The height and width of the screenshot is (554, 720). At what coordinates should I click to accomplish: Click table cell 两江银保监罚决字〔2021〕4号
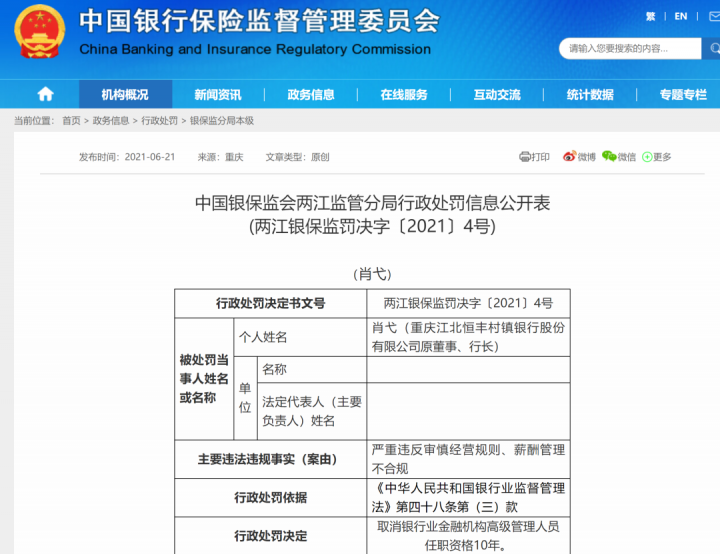[x=468, y=303]
